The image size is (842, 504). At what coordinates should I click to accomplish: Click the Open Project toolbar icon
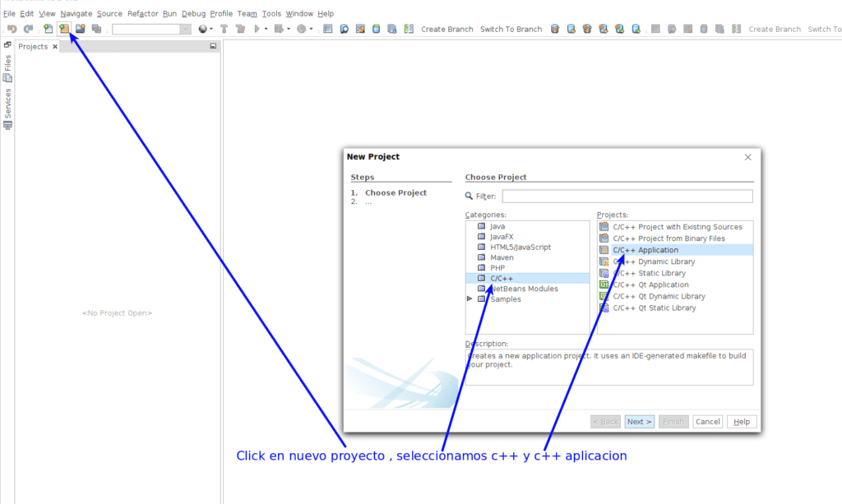(x=81, y=29)
